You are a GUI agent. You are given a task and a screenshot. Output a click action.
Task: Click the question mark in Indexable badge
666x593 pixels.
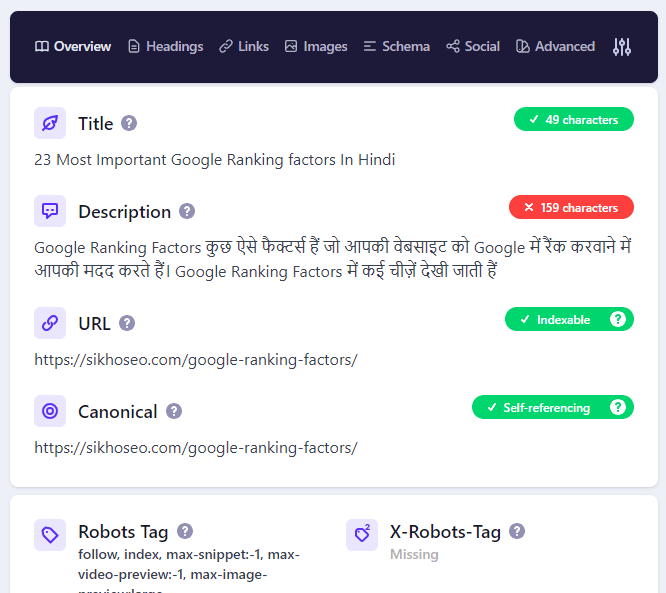point(618,319)
